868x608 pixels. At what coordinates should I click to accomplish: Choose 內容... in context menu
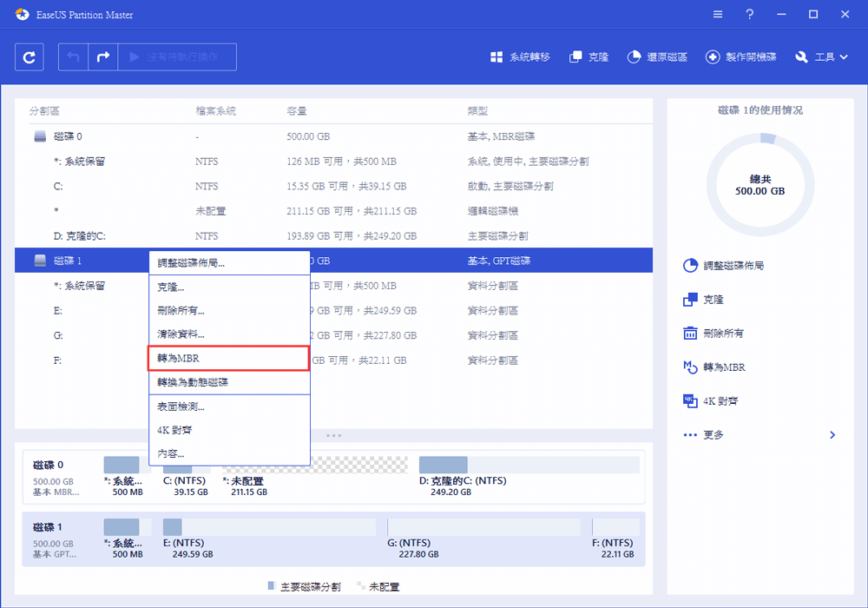(229, 453)
